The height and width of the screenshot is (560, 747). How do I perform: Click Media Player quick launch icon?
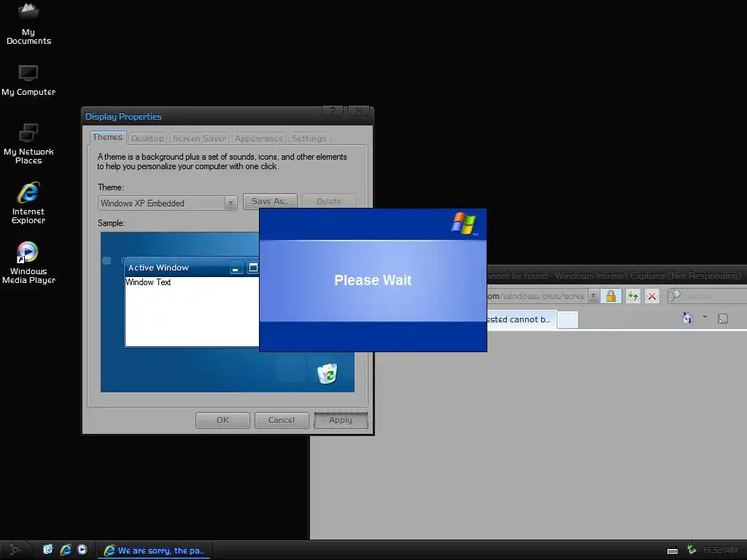(x=82, y=550)
